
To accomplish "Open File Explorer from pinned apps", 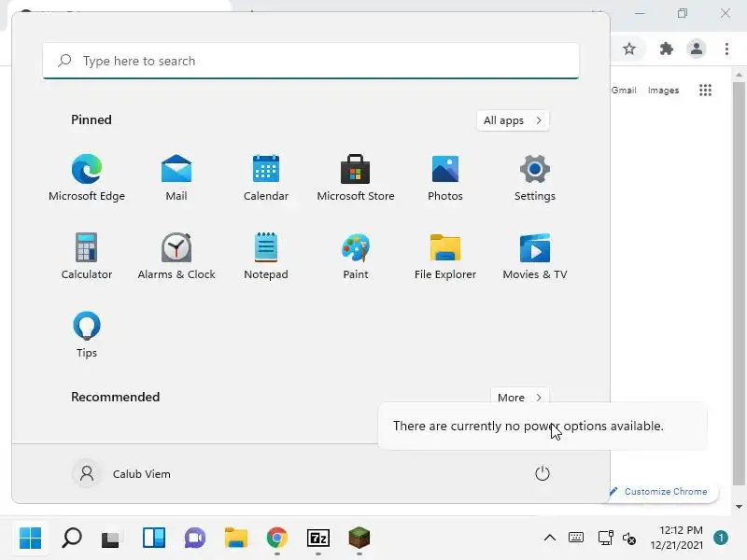I will [x=445, y=256].
